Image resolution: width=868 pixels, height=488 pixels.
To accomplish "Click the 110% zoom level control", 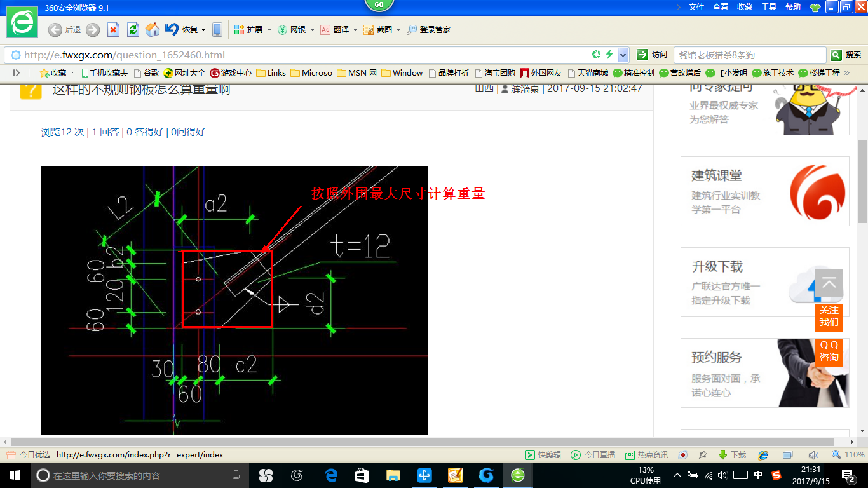I will click(x=848, y=455).
